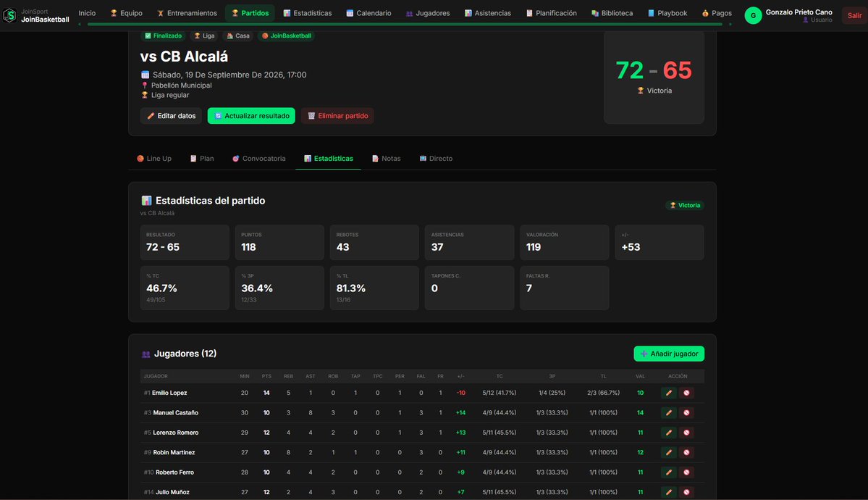The width and height of the screenshot is (868, 500).
Task: Select the Estadísticas match tab
Action: point(328,159)
